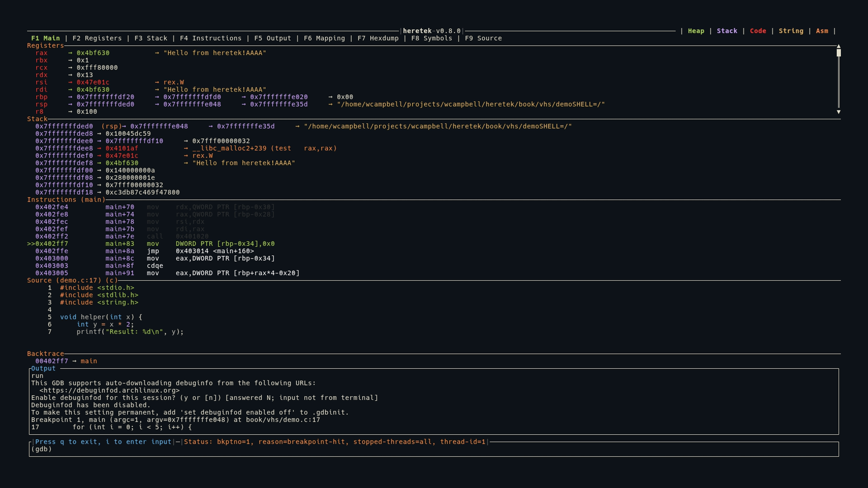Open the F9 Source tab
Screen dimensions: 868x488
tap(483, 38)
